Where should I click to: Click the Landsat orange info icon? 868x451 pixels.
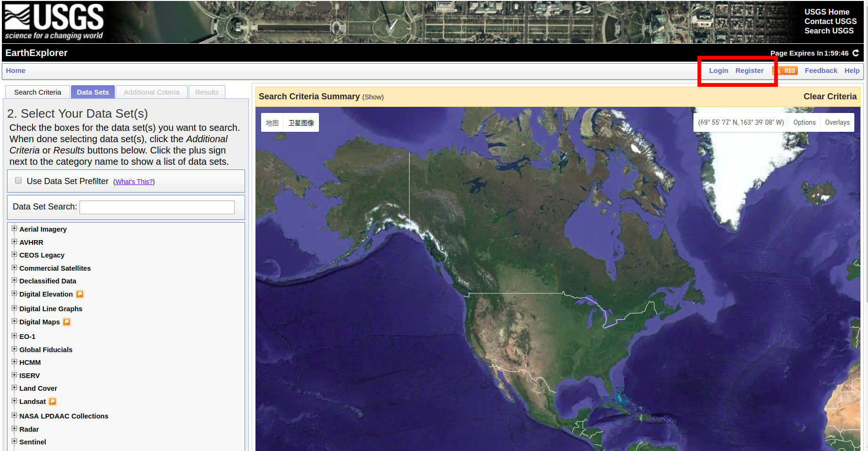tap(53, 402)
